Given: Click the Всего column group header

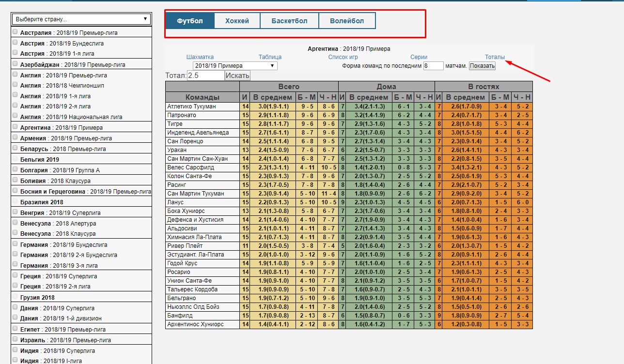Looking at the screenshot, I should (x=289, y=87).
